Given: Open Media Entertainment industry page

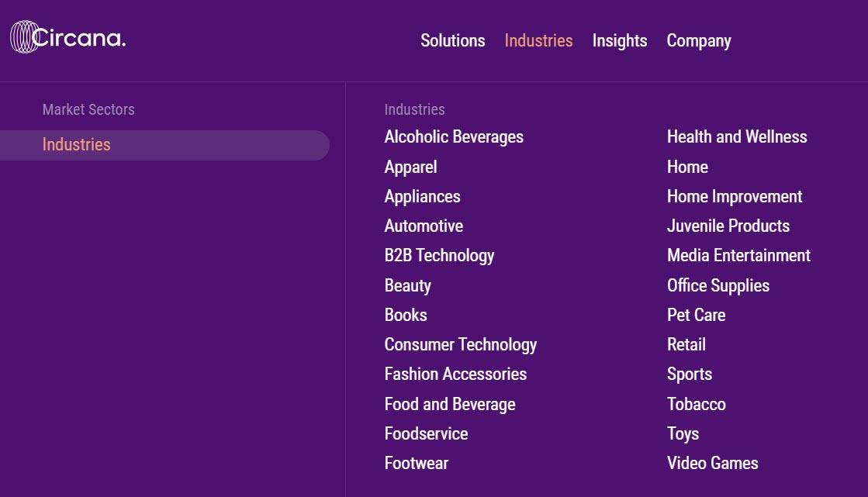Looking at the screenshot, I should [x=738, y=255].
